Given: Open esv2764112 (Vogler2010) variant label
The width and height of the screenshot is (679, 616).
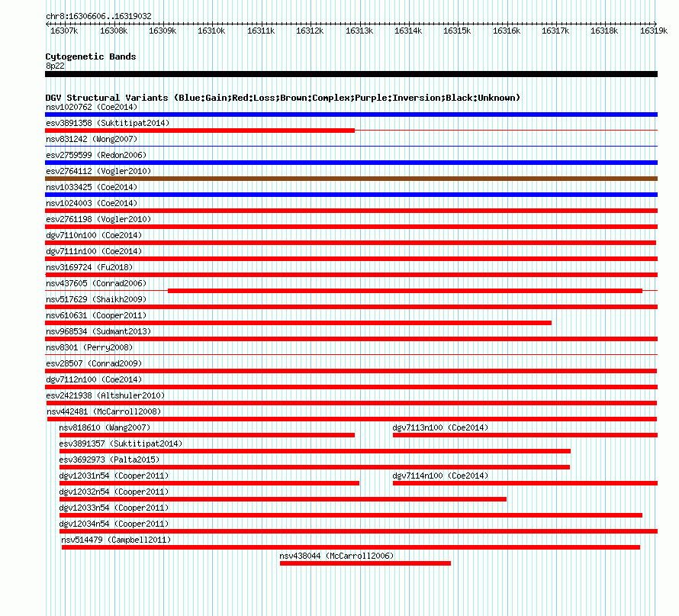Looking at the screenshot, I should (98, 171).
